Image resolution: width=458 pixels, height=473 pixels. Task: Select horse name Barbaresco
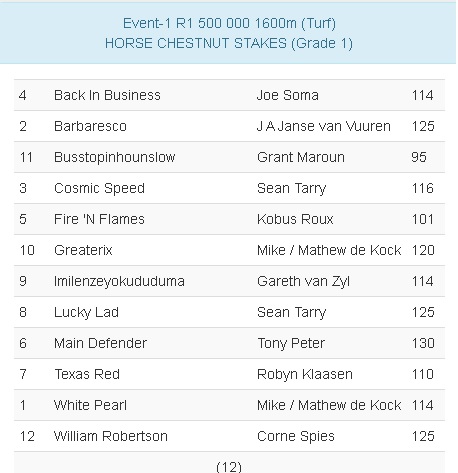(x=90, y=126)
